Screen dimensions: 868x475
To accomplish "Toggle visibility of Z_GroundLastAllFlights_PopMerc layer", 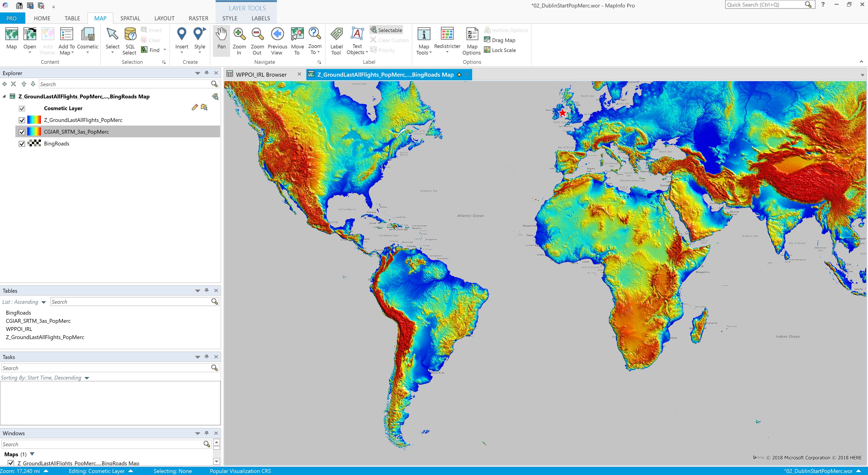I will pyautogui.click(x=22, y=120).
